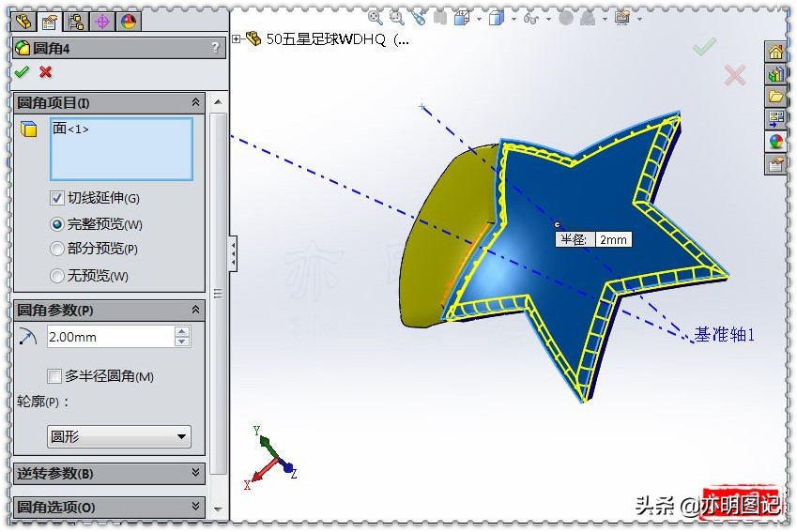Expand the 圆角选项(O) section
797x532 pixels.
tap(195, 507)
